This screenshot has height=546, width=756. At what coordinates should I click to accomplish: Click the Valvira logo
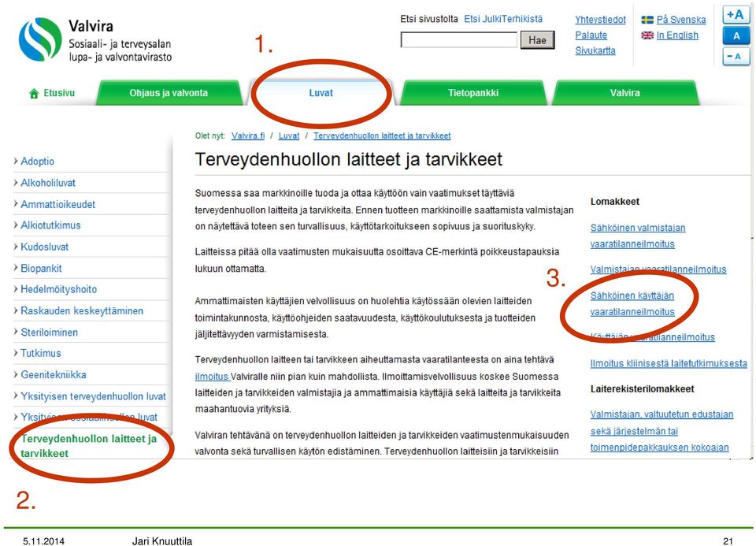pos(40,39)
